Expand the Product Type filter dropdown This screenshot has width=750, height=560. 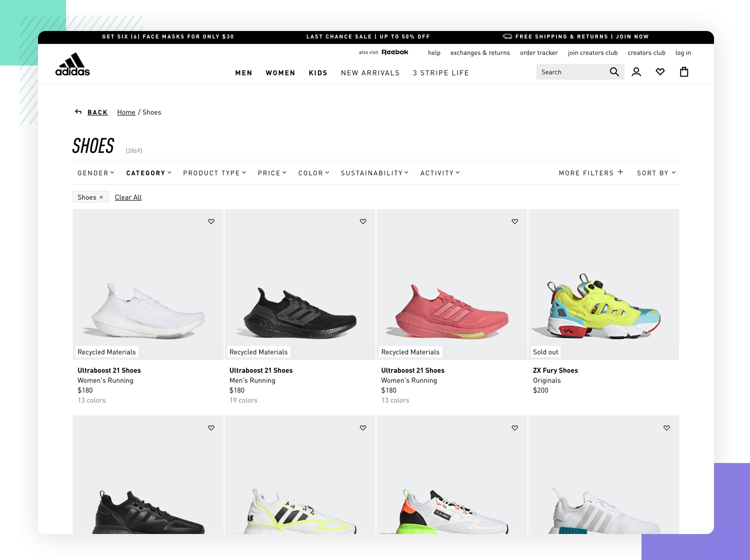coord(214,173)
